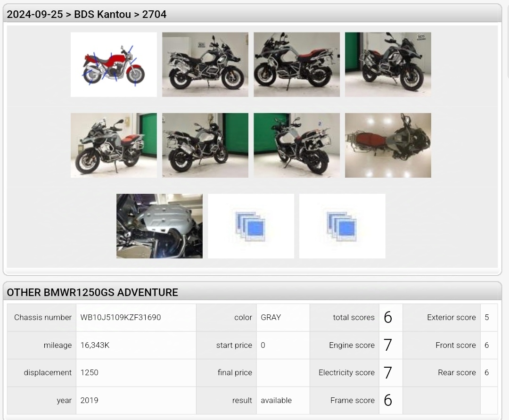This screenshot has height=420, width=509.
Task: Click the result status 'available'
Action: pos(276,400)
